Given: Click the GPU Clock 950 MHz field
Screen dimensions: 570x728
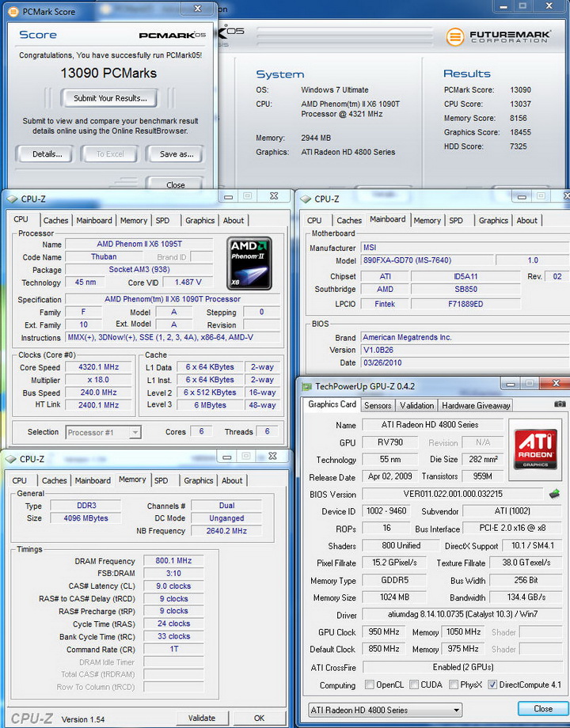Looking at the screenshot, I should (x=384, y=632).
